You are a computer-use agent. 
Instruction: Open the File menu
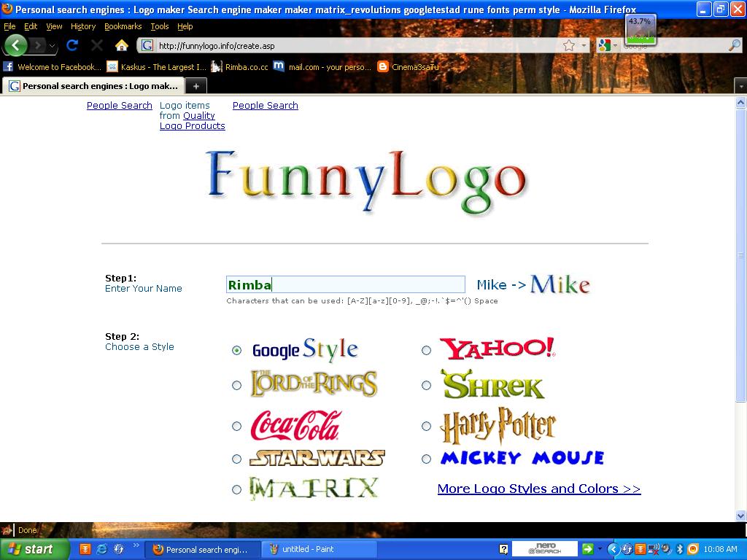tap(9, 26)
